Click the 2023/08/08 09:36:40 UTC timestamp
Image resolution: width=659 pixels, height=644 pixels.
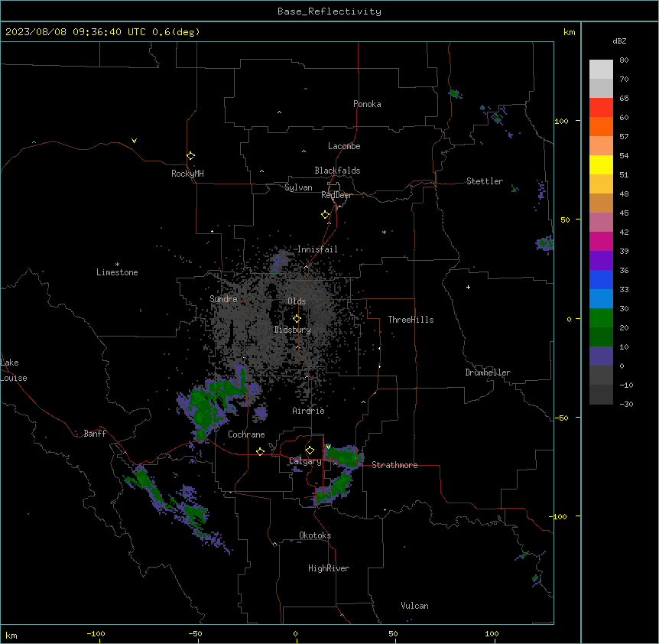pyautogui.click(x=75, y=32)
